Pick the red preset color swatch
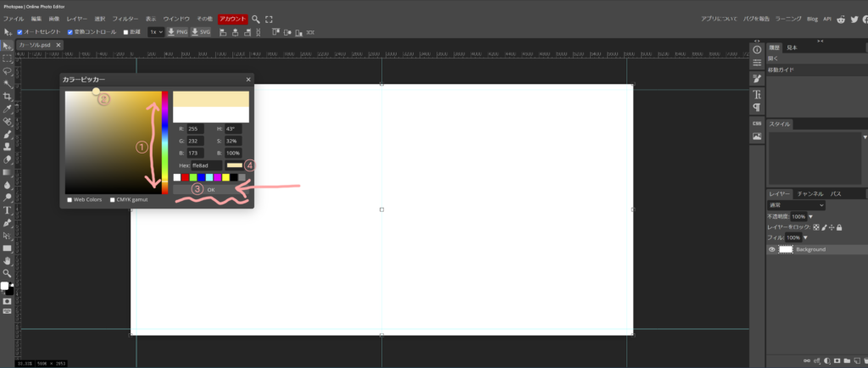868x368 pixels. click(x=186, y=177)
